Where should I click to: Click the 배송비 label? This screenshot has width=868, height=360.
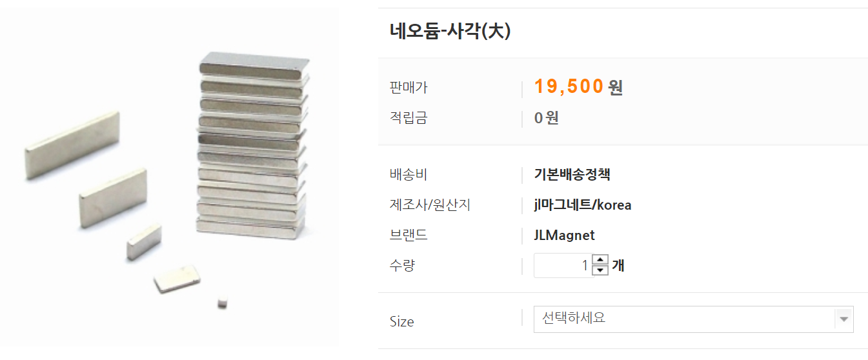[x=409, y=174]
